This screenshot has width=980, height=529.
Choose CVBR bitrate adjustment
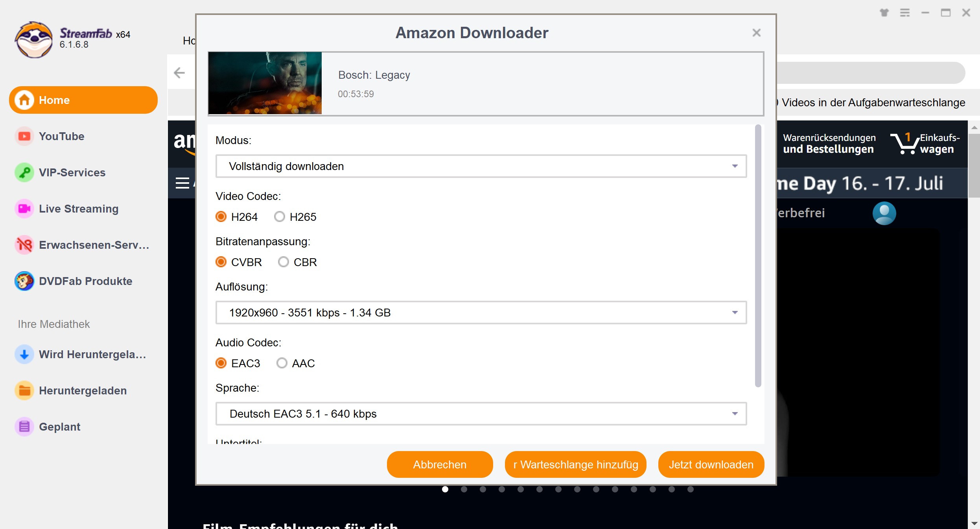tap(221, 262)
